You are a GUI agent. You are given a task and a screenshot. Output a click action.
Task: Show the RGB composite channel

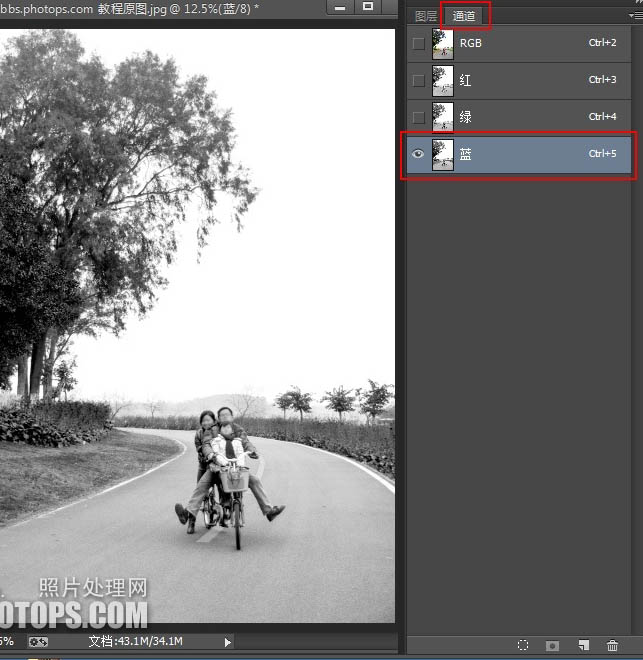coord(418,43)
